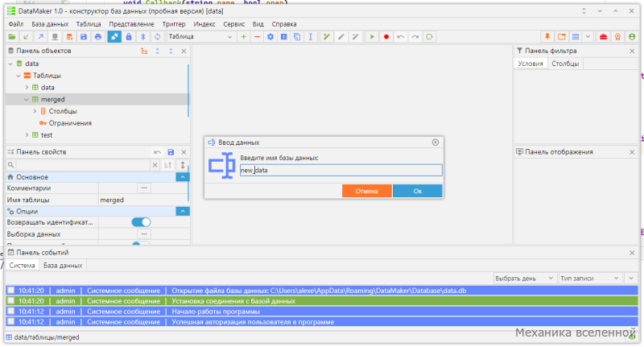Click the text cursor rename toolbar icon
The image size is (644, 347).
tap(311, 37)
